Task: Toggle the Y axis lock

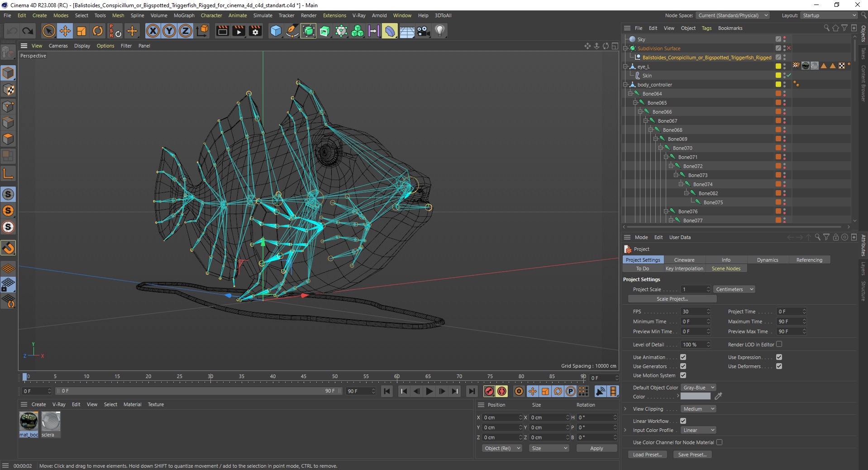Action: (x=169, y=31)
